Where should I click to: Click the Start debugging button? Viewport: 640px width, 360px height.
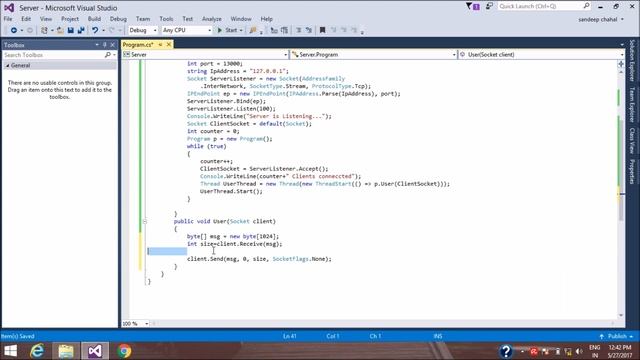pos(227,30)
